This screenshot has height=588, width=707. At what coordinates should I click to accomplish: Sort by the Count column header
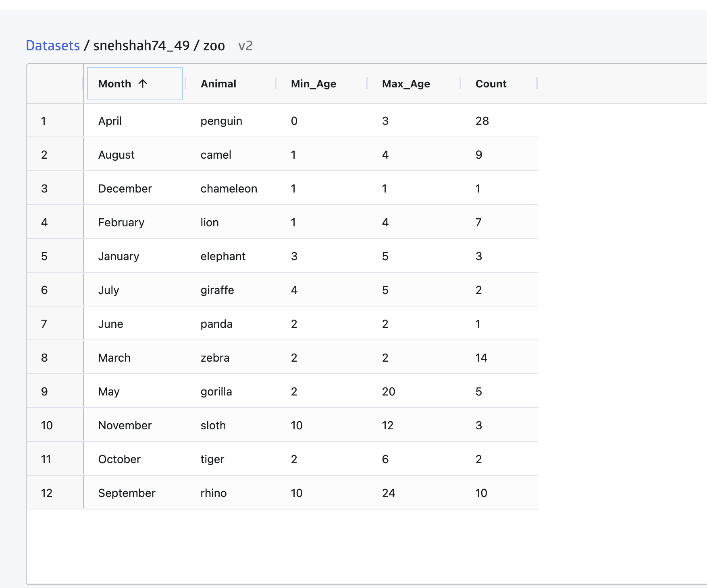point(491,84)
